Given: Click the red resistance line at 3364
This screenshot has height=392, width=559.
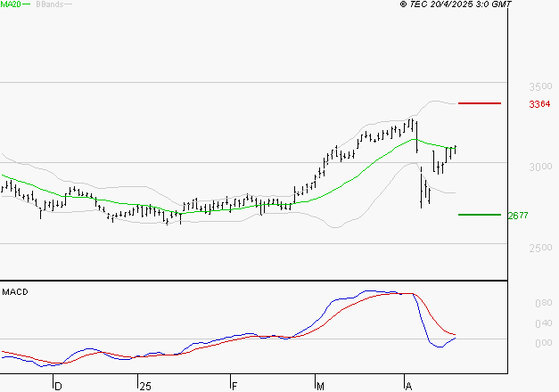Looking at the screenshot, I should [480, 103].
